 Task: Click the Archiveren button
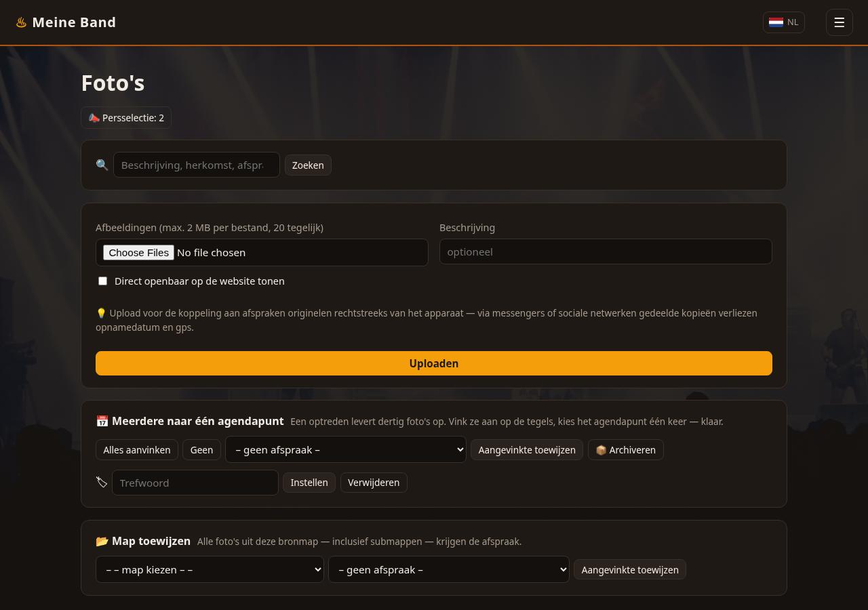[626, 449]
